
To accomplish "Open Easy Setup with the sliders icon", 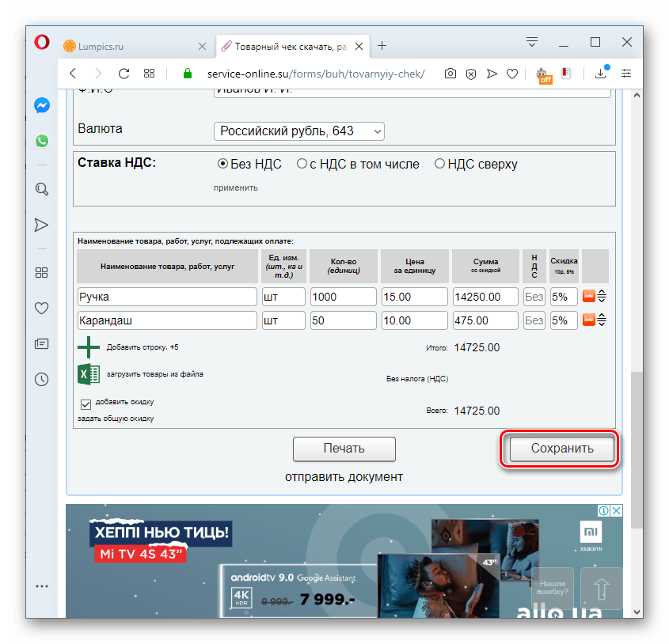I will pos(625,73).
